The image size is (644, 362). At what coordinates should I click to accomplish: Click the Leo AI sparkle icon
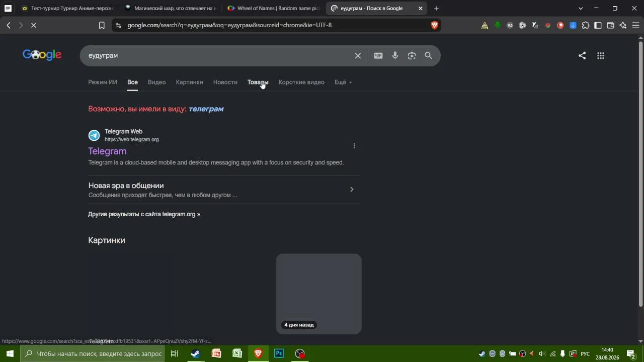tap(623, 25)
